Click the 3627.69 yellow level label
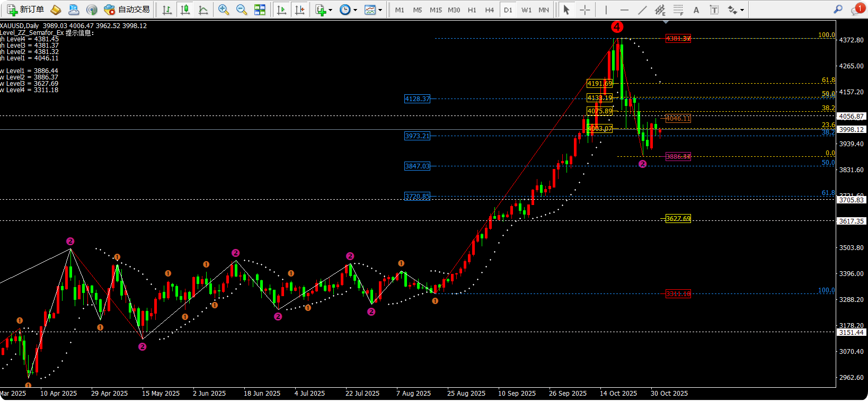The width and height of the screenshot is (868, 401). click(x=678, y=219)
